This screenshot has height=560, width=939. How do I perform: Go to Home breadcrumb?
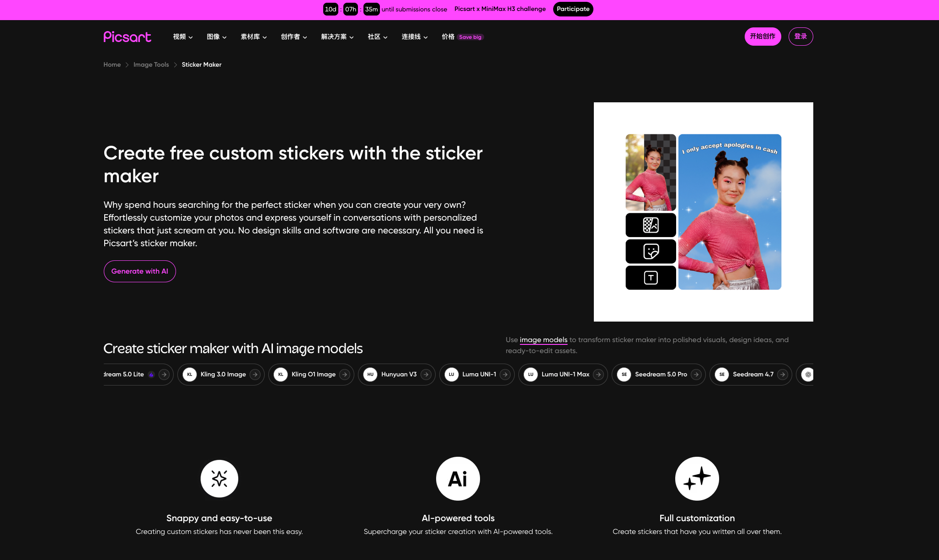tap(112, 65)
